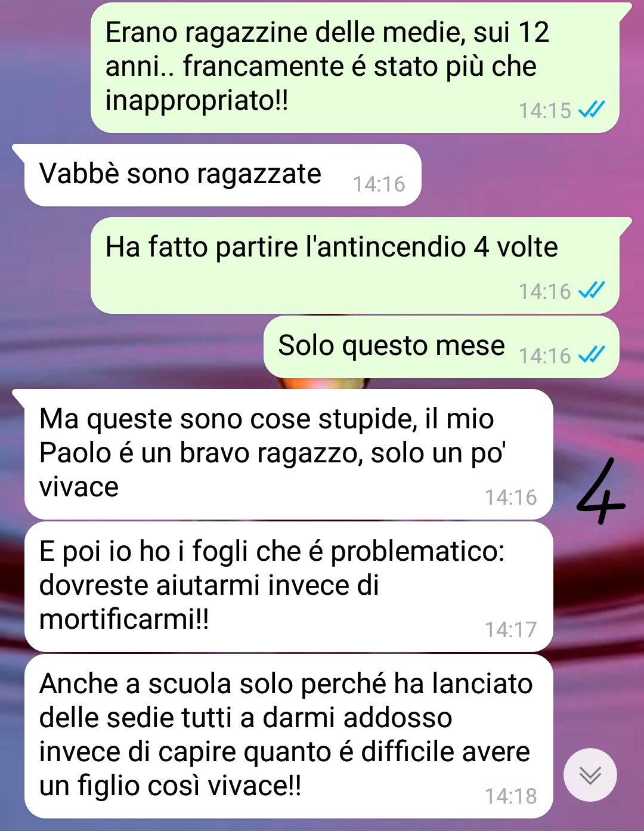Tap the pink wallpaper beside Vabbè bubble
Viewport: 644px width, 831px height.
coord(531,175)
